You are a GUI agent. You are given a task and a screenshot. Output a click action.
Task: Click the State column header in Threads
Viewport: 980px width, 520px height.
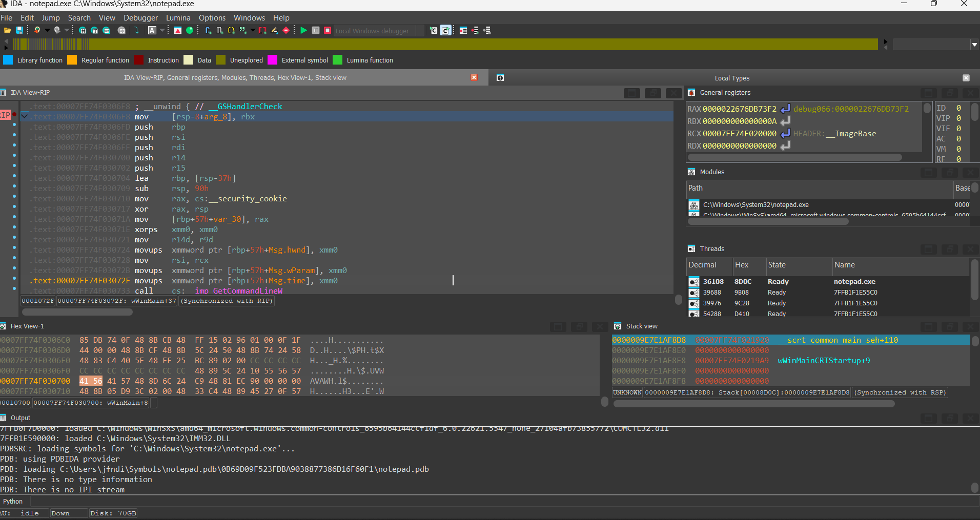click(x=799, y=265)
